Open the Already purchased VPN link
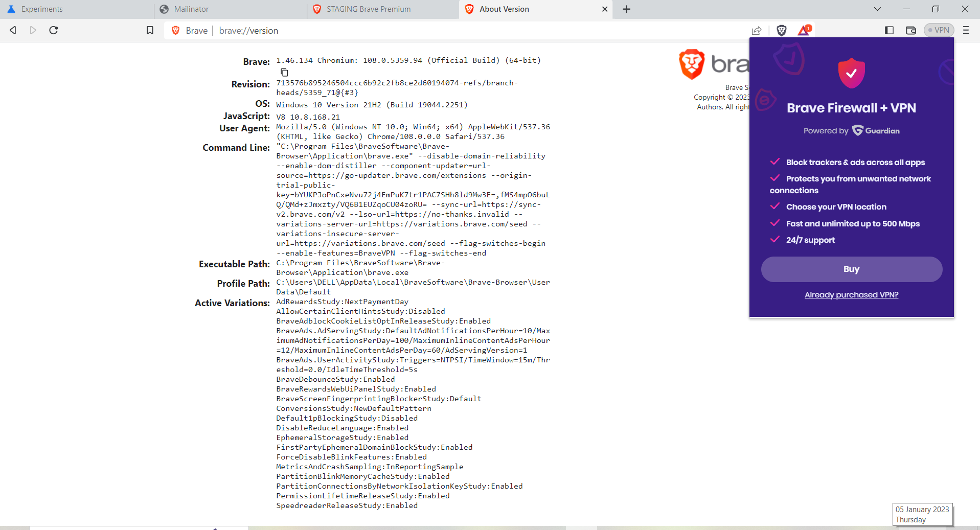The height and width of the screenshot is (530, 980). (x=851, y=294)
